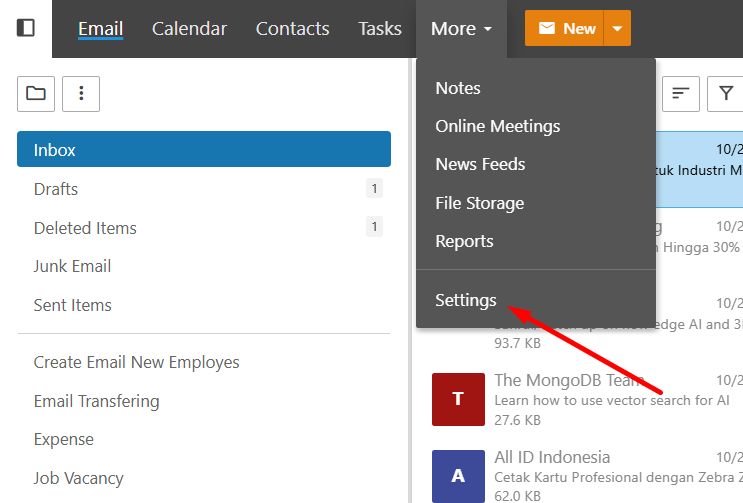
Task: Expand the New button dropdown arrow
Action: pyautogui.click(x=617, y=28)
